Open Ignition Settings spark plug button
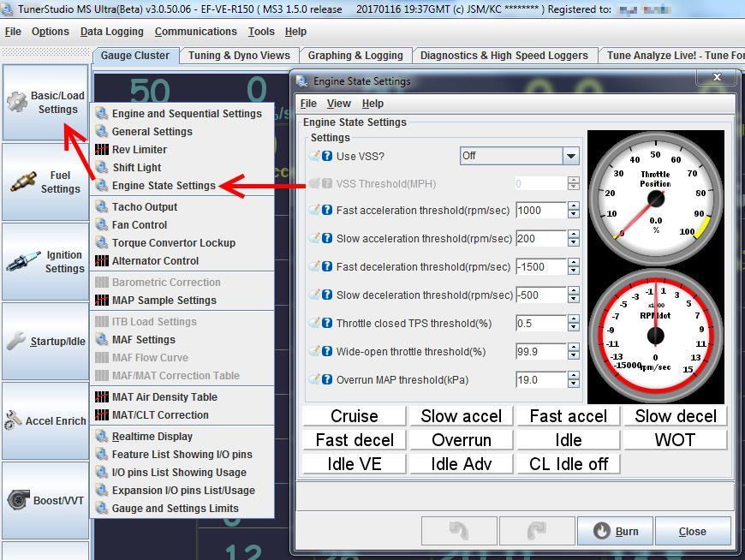Viewport: 745px width, 560px height. 45,262
